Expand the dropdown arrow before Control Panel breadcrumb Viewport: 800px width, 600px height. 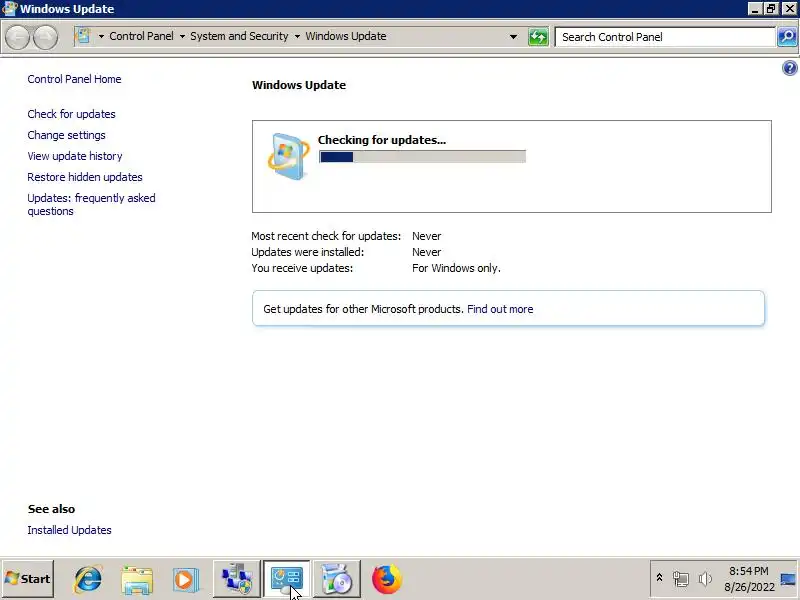(x=101, y=36)
